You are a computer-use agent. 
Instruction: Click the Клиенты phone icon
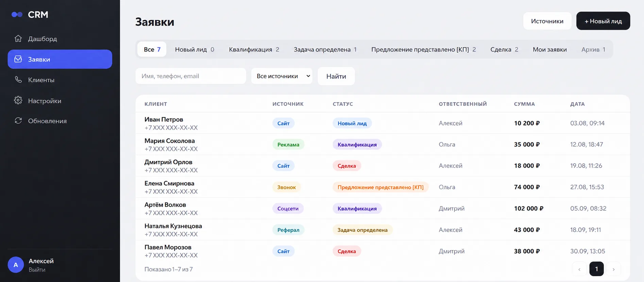click(x=18, y=80)
